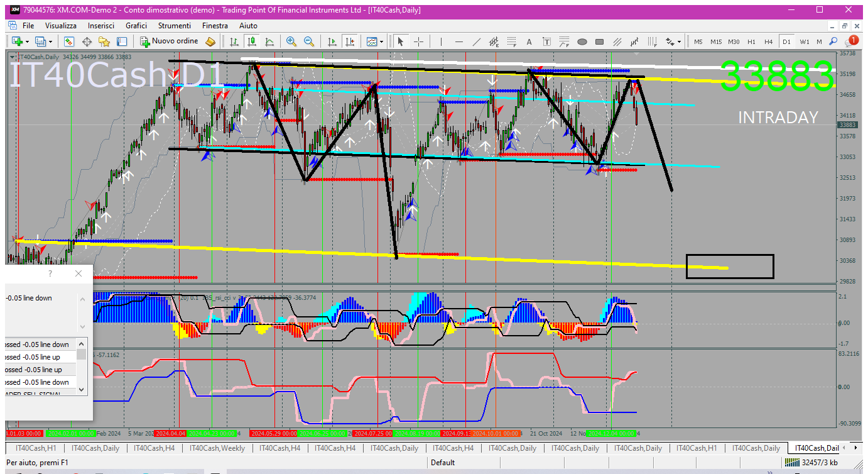Select the Trendline tool
868x474 pixels.
477,41
